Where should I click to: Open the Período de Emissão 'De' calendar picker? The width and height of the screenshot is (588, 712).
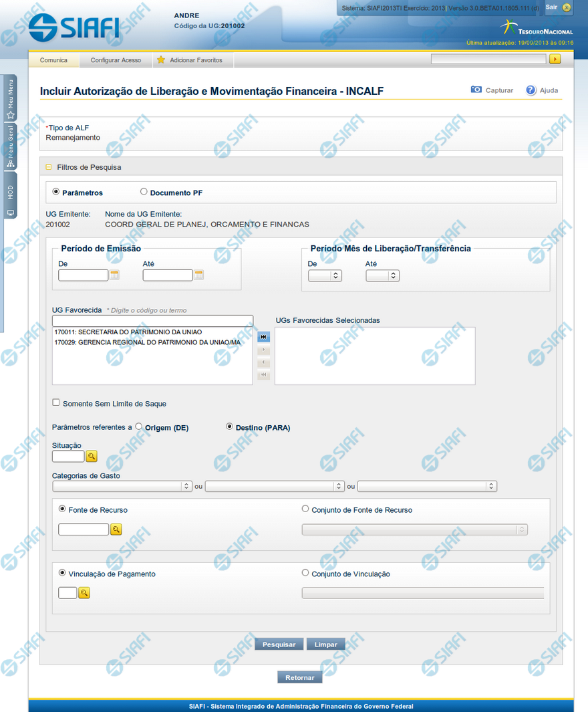pos(114,275)
